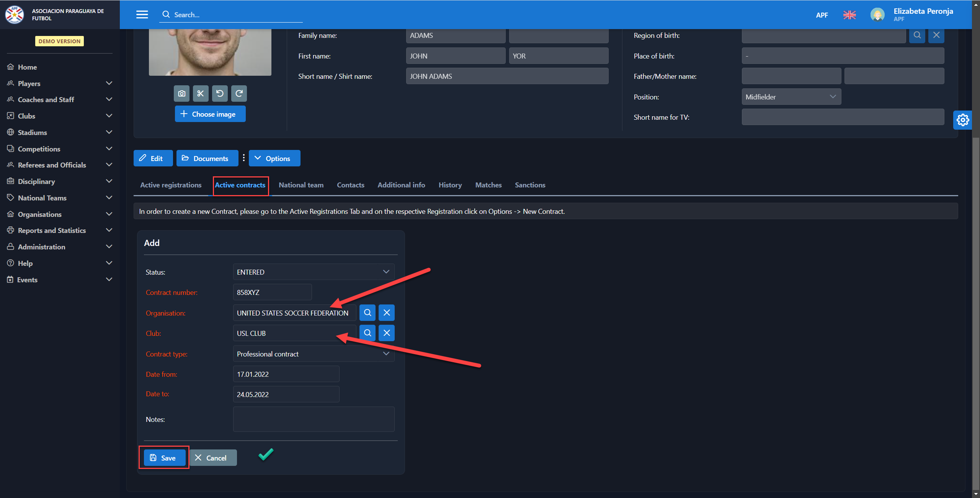Image resolution: width=980 pixels, height=498 pixels.
Task: Click the Save button
Action: (x=164, y=458)
